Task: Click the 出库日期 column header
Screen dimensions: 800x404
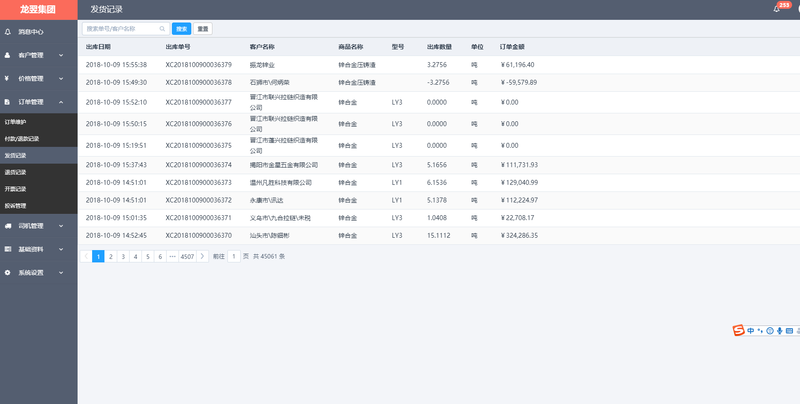Action: point(98,47)
